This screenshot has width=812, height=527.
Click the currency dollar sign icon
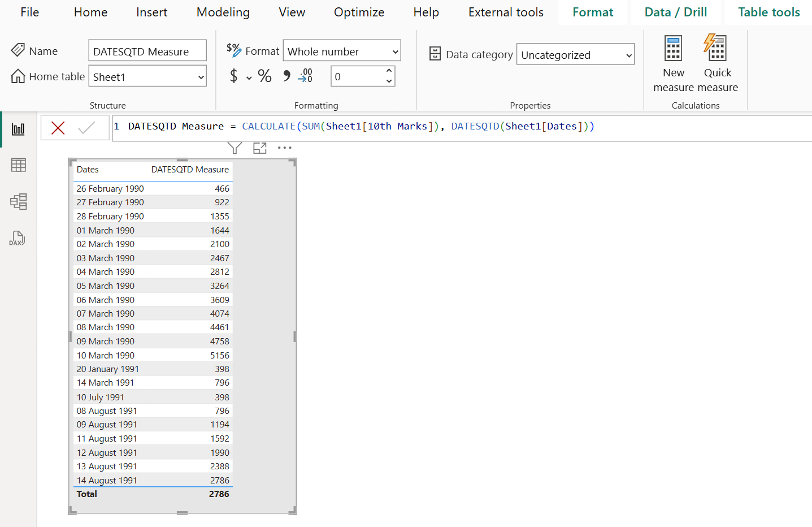pos(235,76)
